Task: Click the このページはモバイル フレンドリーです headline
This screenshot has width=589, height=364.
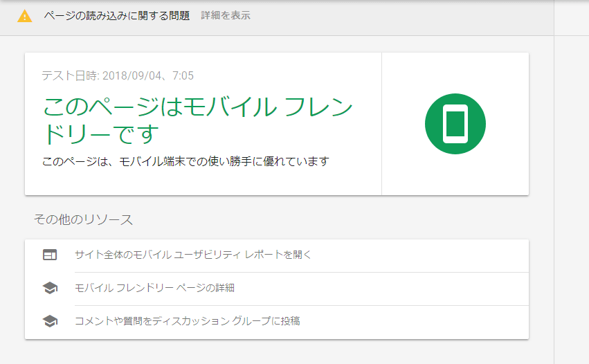Action: 197,120
